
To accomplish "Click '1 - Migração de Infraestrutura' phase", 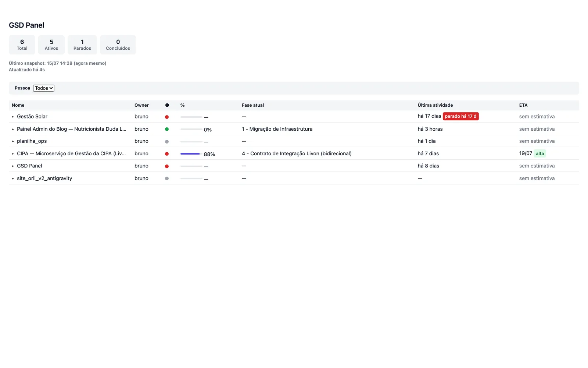I will coord(277,129).
